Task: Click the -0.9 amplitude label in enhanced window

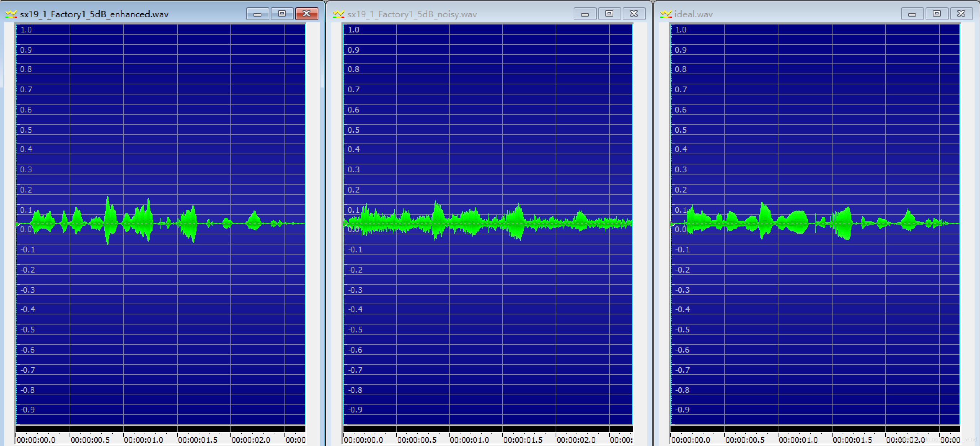Action: [x=28, y=410]
